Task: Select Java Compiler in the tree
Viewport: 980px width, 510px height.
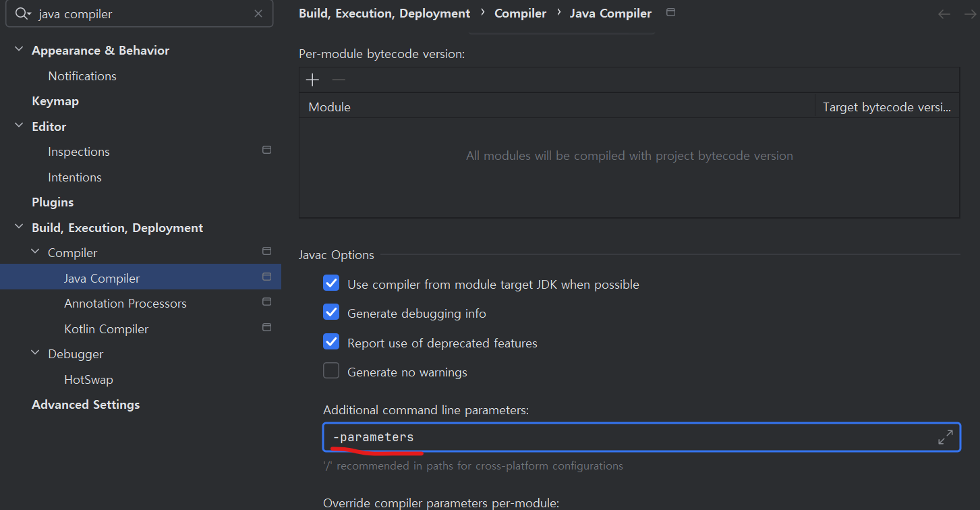Action: 140,278
